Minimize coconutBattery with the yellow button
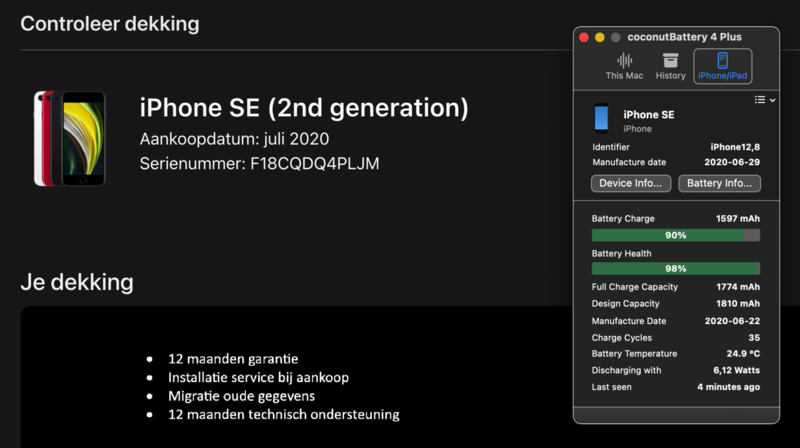This screenshot has width=800, height=448. click(599, 37)
